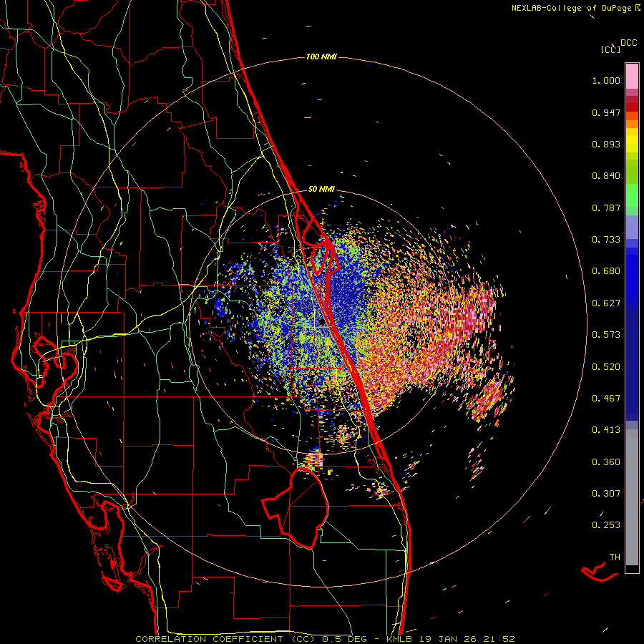
Task: Click the 0.893 legend value
Action: coord(606,144)
